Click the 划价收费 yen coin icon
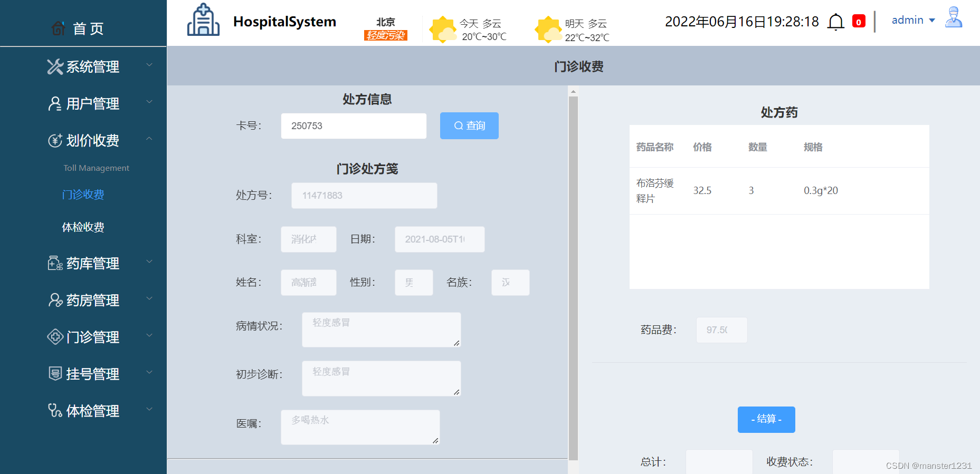Screen dimensions: 980x474 [55, 140]
